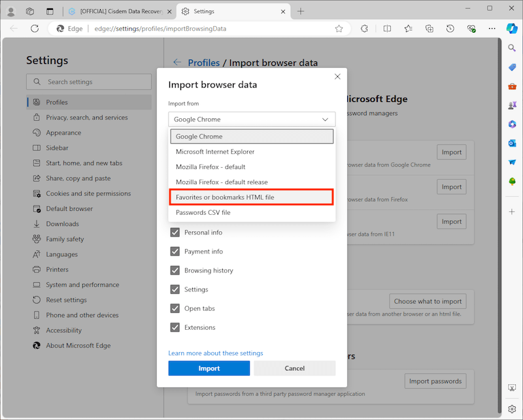Image resolution: width=523 pixels, height=420 pixels.
Task: Open the sidebar settings gear icon
Action: point(512,409)
